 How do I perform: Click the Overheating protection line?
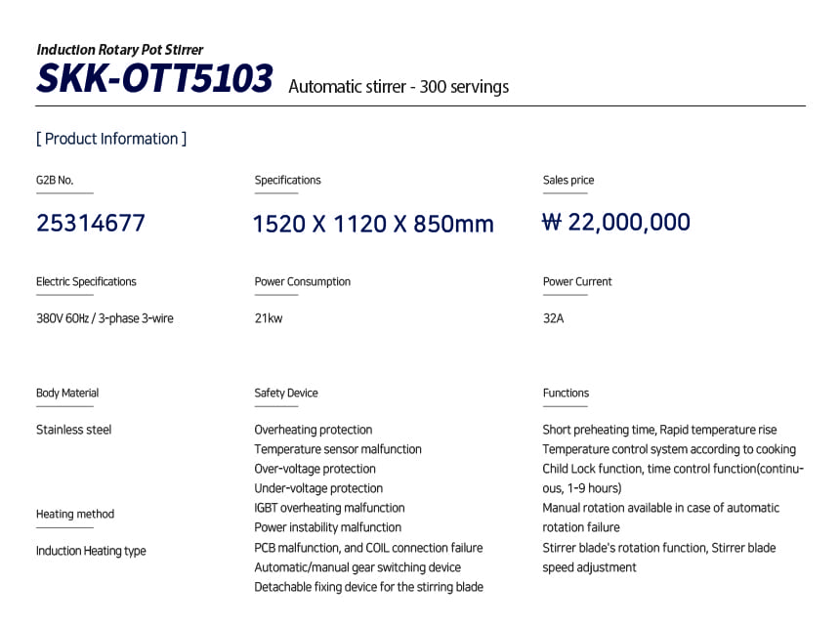pos(314,430)
